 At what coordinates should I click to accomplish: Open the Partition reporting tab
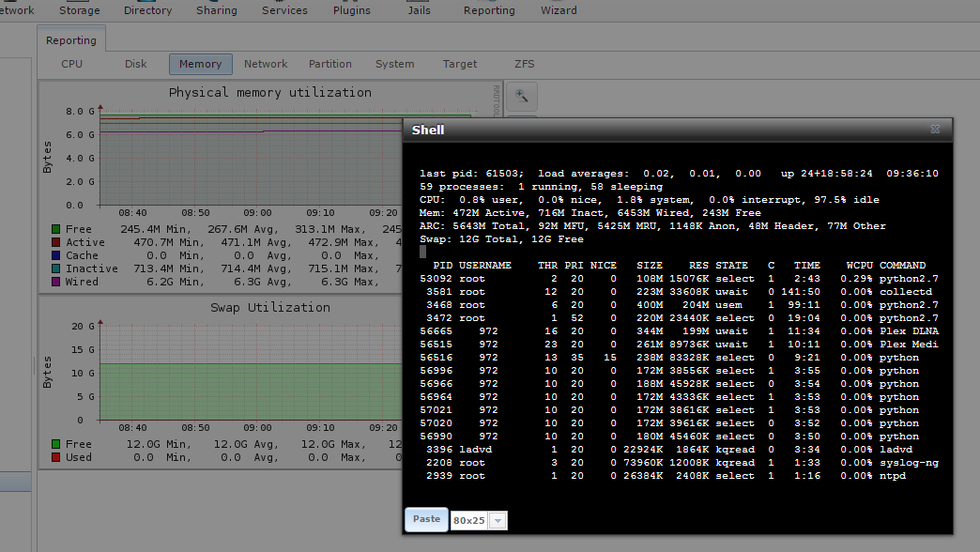(330, 64)
